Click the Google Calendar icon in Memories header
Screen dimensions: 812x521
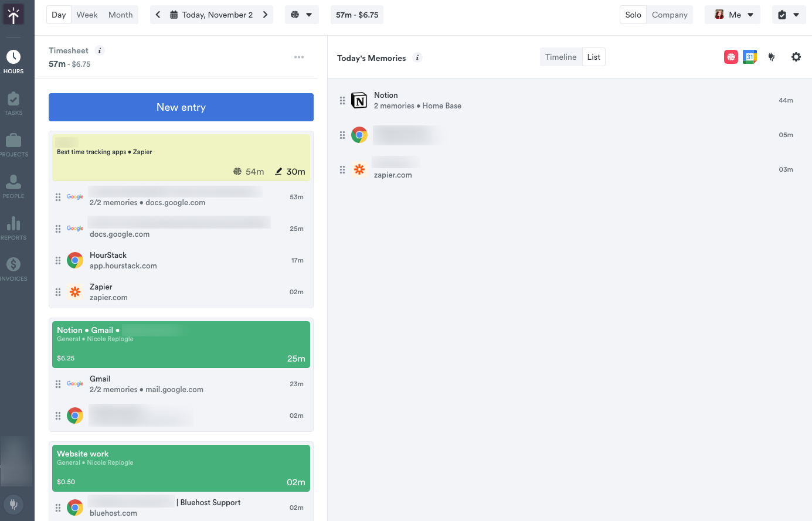750,57
